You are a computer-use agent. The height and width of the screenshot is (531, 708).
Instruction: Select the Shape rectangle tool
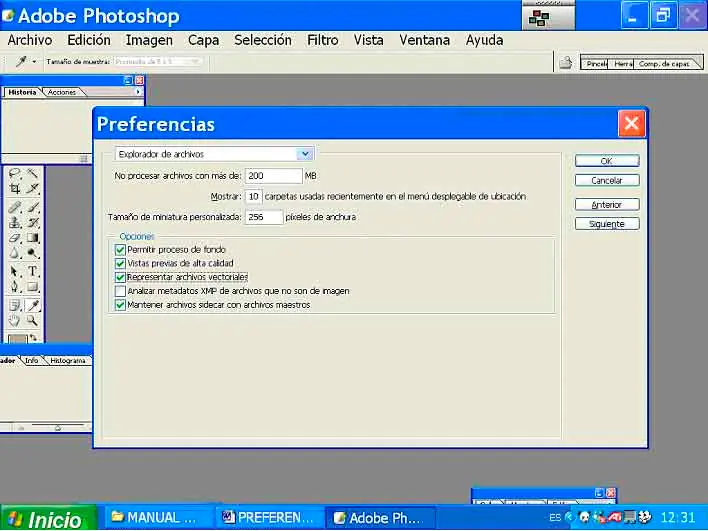click(x=32, y=286)
